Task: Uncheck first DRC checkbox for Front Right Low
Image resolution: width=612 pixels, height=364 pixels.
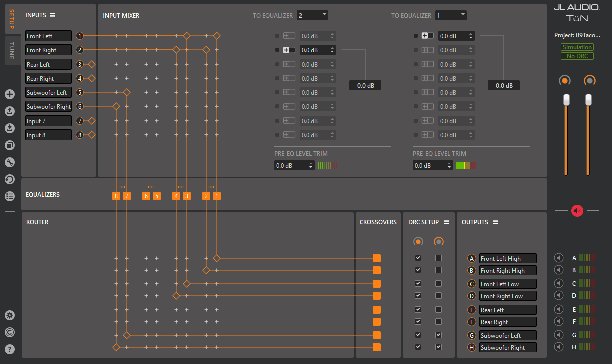Action: click(x=418, y=295)
